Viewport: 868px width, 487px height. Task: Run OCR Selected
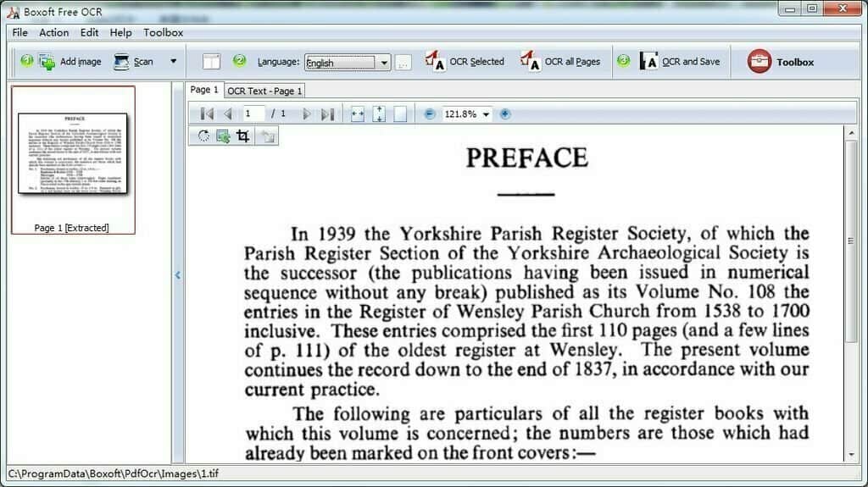tap(465, 62)
